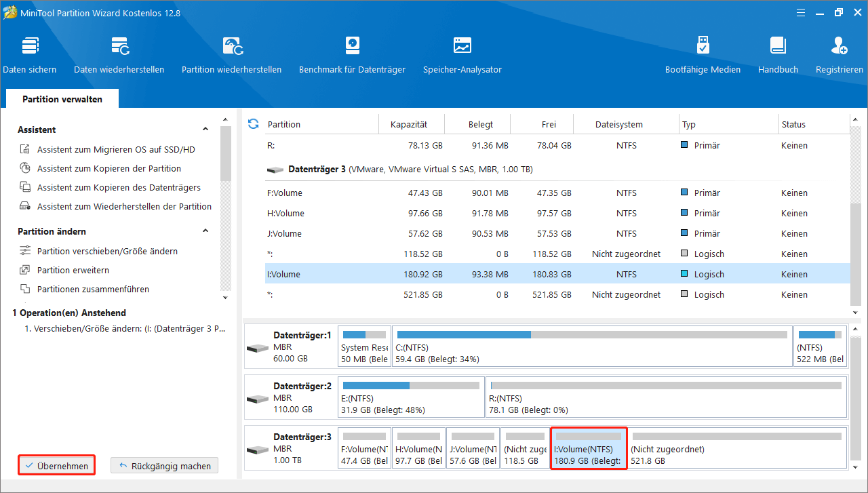
Task: Click 521.85 GB row Logisch color square
Action: pos(685,294)
